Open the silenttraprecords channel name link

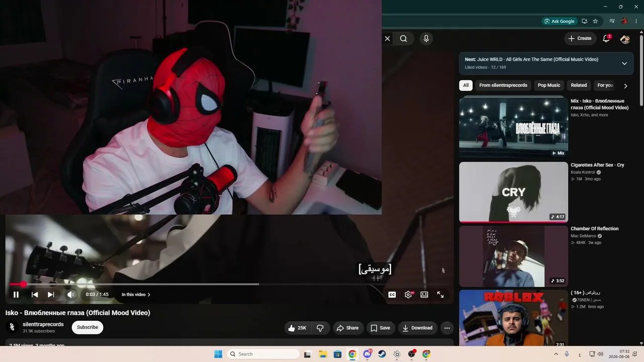[43, 324]
